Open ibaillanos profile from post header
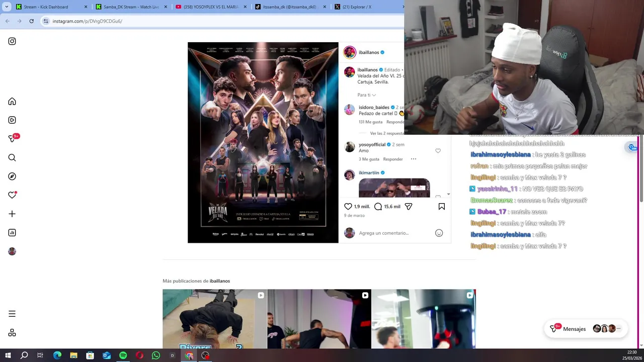The width and height of the screenshot is (644, 362). pos(369,52)
